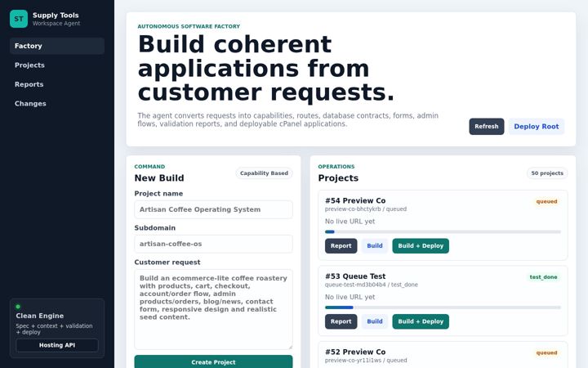
Task: Click the Capability Based badge
Action: coord(264,173)
